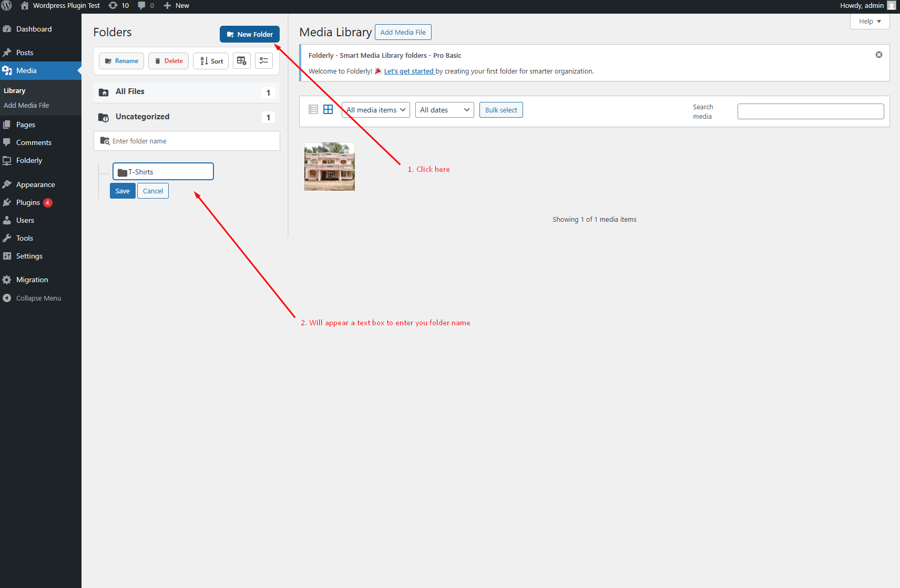This screenshot has height=588, width=900.
Task: Expand the Help tab
Action: pos(870,22)
